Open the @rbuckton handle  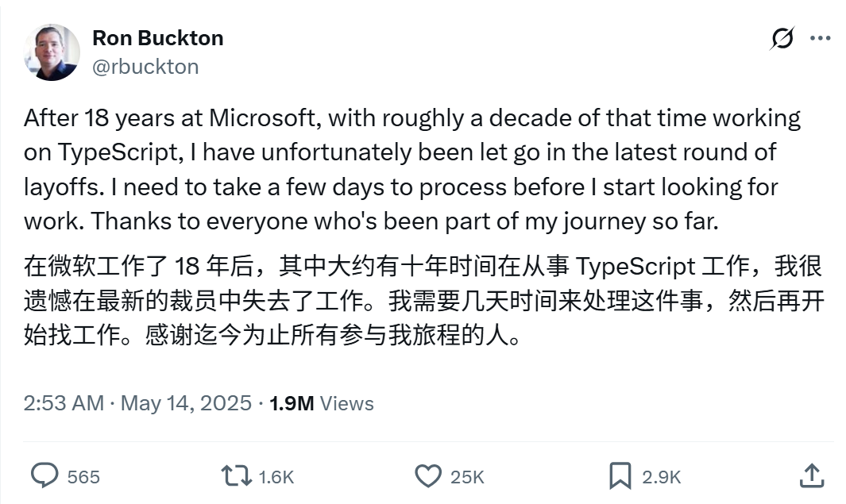[x=145, y=67]
